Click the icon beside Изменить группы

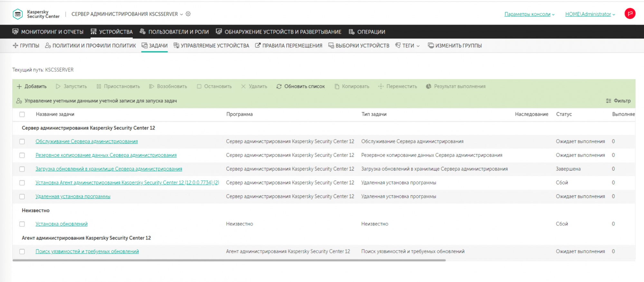coord(431,45)
